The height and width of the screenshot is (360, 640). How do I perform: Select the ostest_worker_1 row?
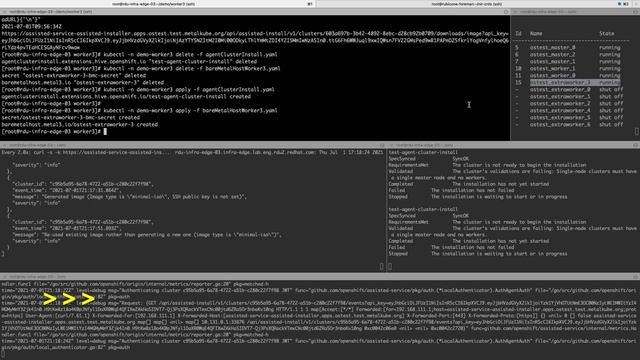tap(568, 68)
